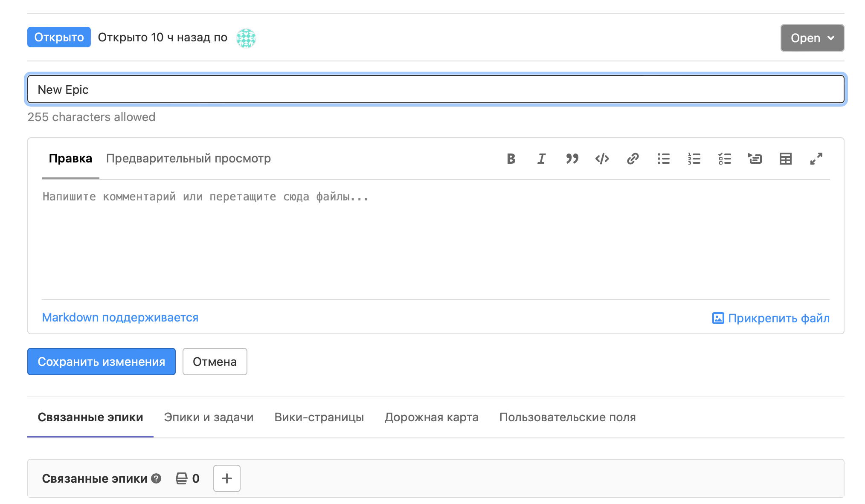Insert a bullet list
865x504 pixels.
tap(663, 159)
